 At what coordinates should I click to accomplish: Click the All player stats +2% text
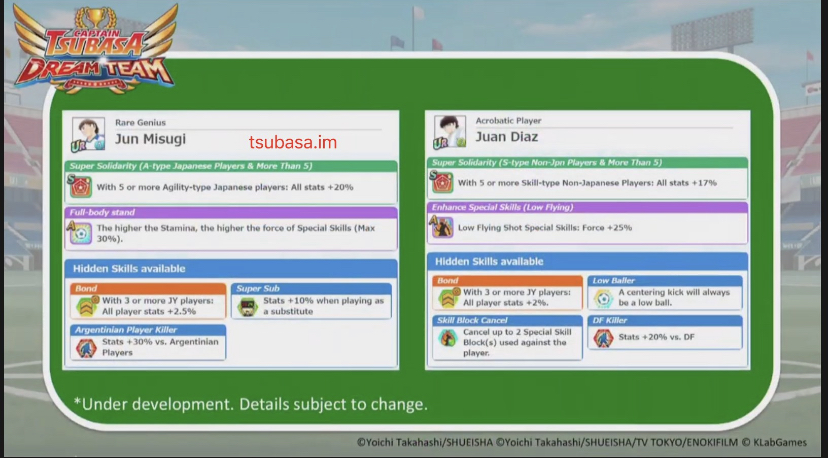[517, 297]
